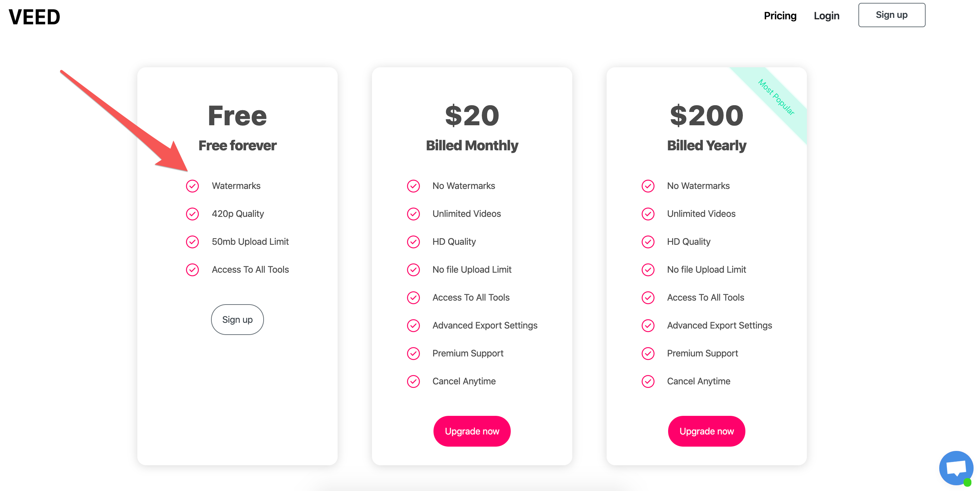The width and height of the screenshot is (980, 491).
Task: Click checkmark beside monthly plan Unlimited Videos
Action: (413, 214)
